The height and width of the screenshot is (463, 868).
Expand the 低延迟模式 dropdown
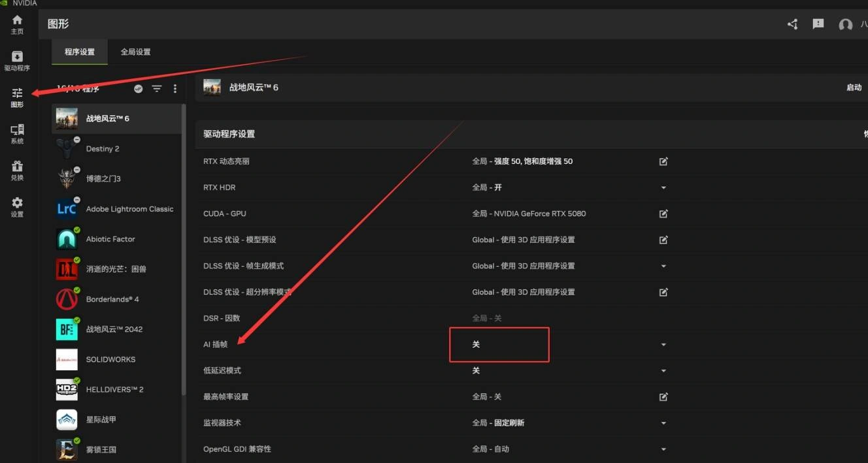pos(663,371)
